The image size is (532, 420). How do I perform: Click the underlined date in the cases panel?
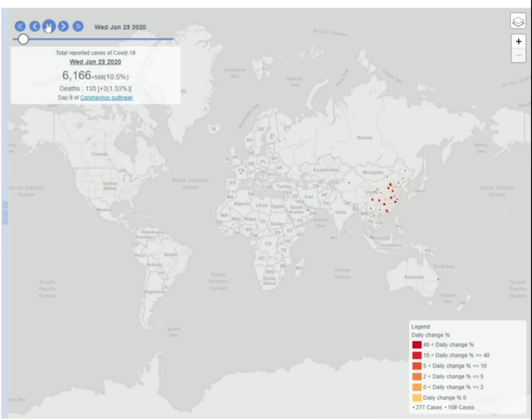point(95,62)
